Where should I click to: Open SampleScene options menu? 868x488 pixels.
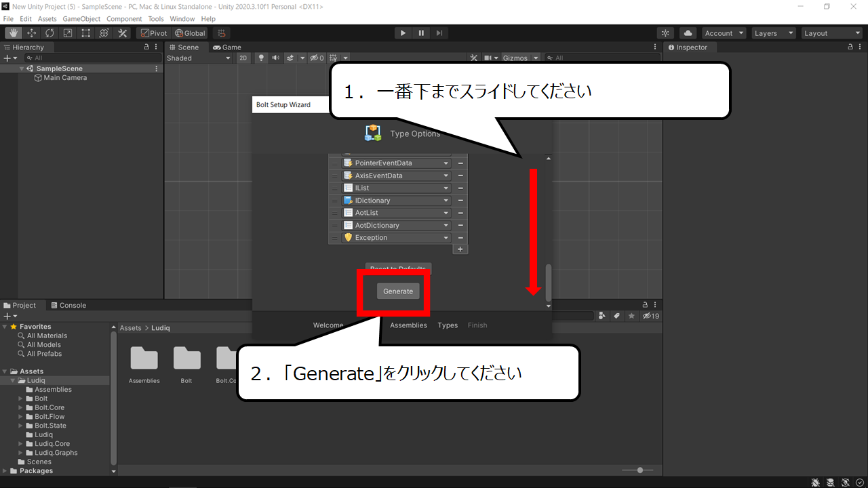tap(157, 68)
